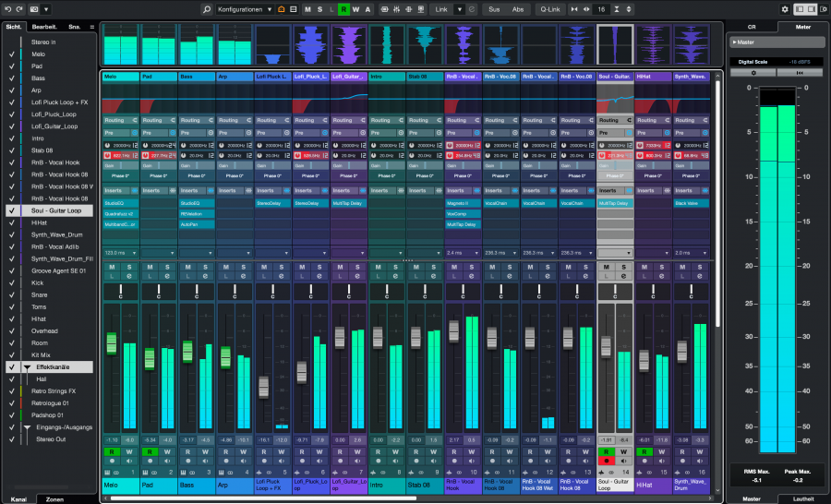Screen dimensions: 831x504
Task: Solo the Bass channel
Action: point(205,268)
